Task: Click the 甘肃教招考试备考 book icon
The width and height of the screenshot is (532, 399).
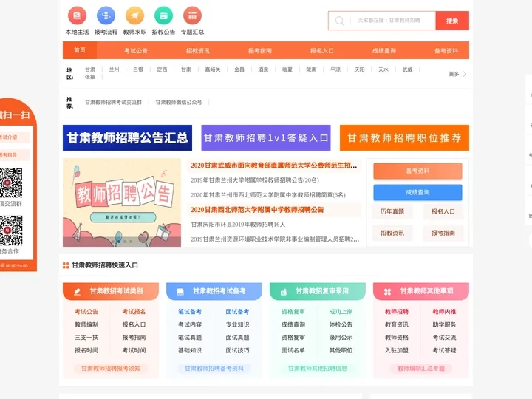Action: tap(180, 291)
